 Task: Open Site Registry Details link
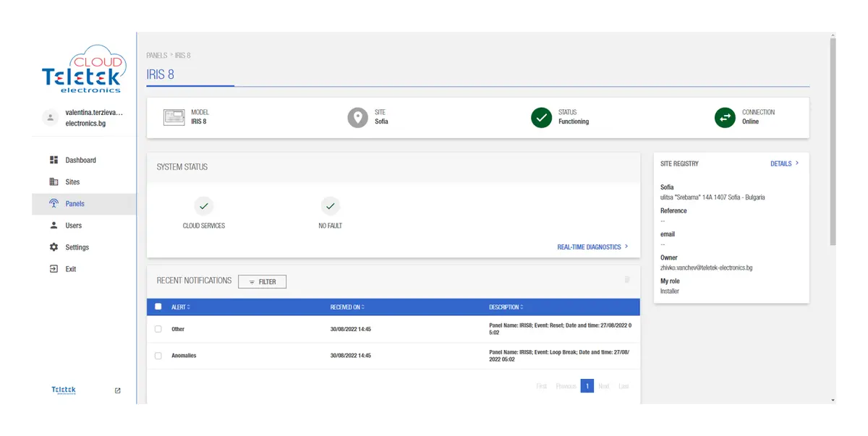coord(785,164)
